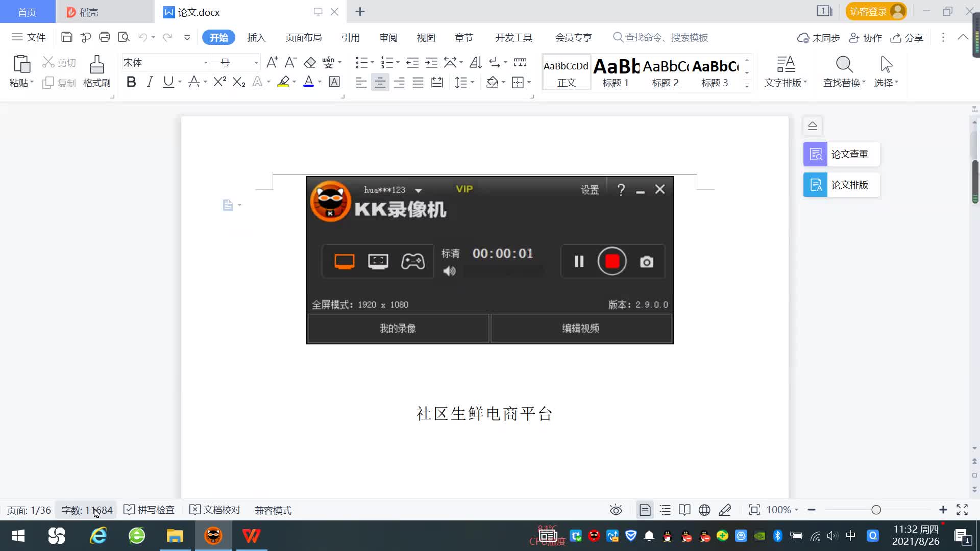This screenshot has width=980, height=551.
Task: Click the speaker volume icon in KK recorder
Action: tap(450, 271)
